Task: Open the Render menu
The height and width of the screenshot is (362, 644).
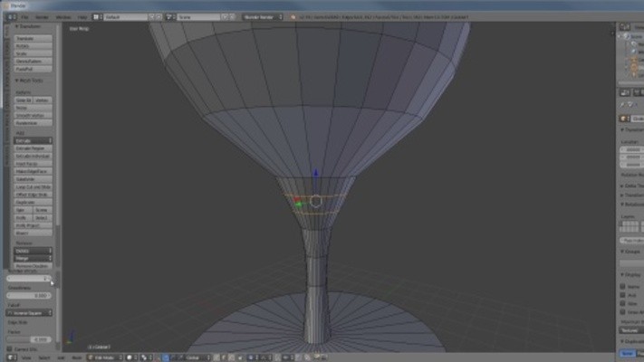Action: coord(42,17)
